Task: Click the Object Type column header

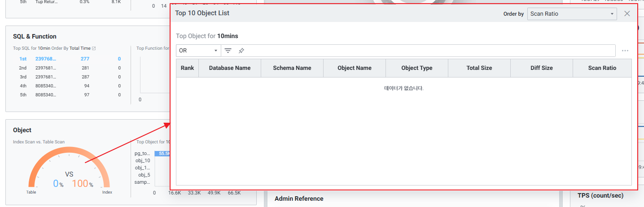Action: pyautogui.click(x=416, y=68)
